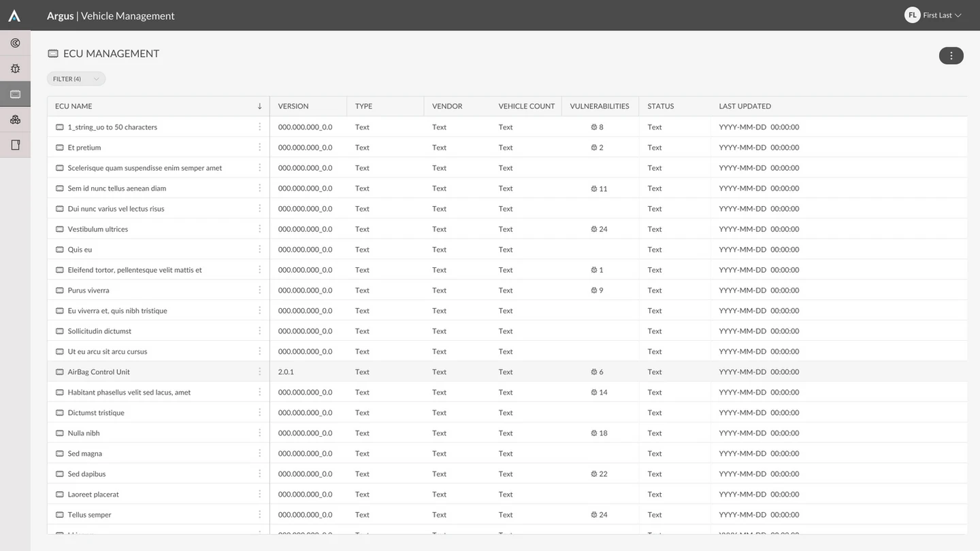Select the ECU chip icon in sidebar

pos(15,94)
